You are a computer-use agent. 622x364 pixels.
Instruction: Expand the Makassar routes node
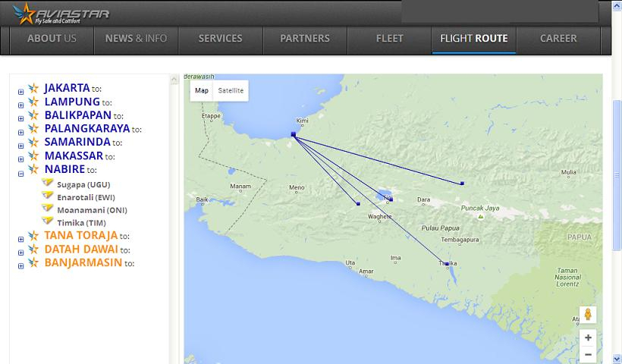pyautogui.click(x=21, y=159)
